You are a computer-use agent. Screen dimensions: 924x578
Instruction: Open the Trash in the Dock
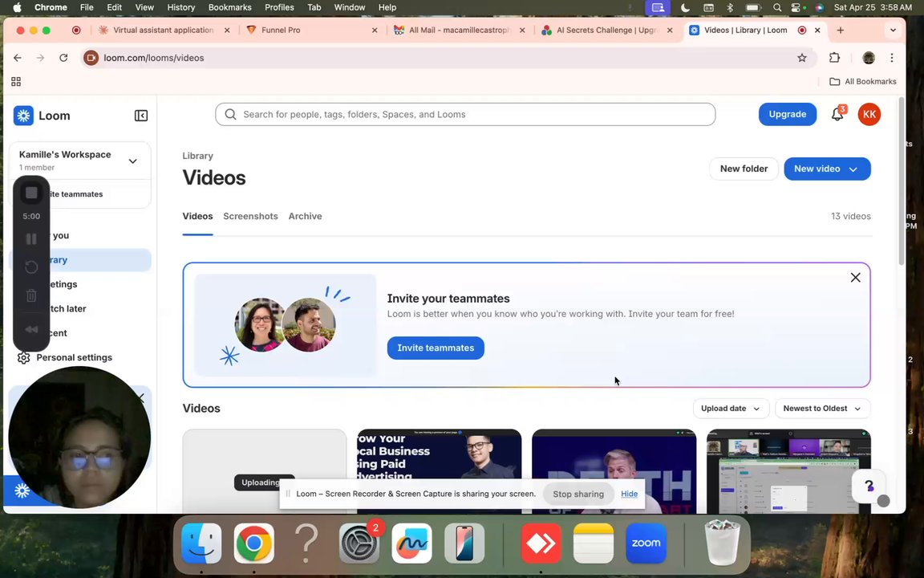click(722, 543)
